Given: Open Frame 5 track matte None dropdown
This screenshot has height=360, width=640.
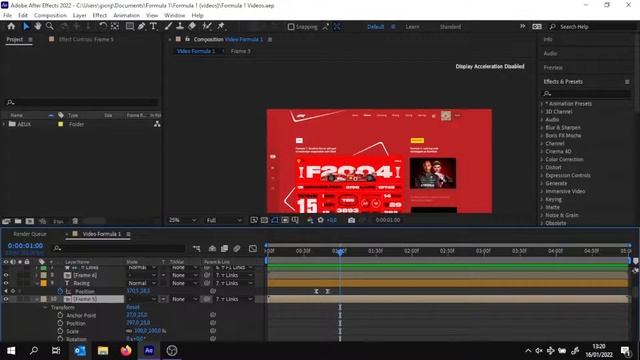Looking at the screenshot, I should click(183, 299).
